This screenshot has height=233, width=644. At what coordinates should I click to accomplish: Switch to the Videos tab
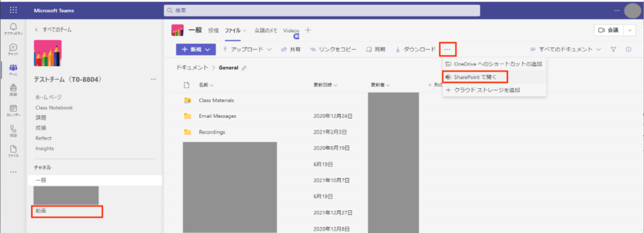[291, 30]
